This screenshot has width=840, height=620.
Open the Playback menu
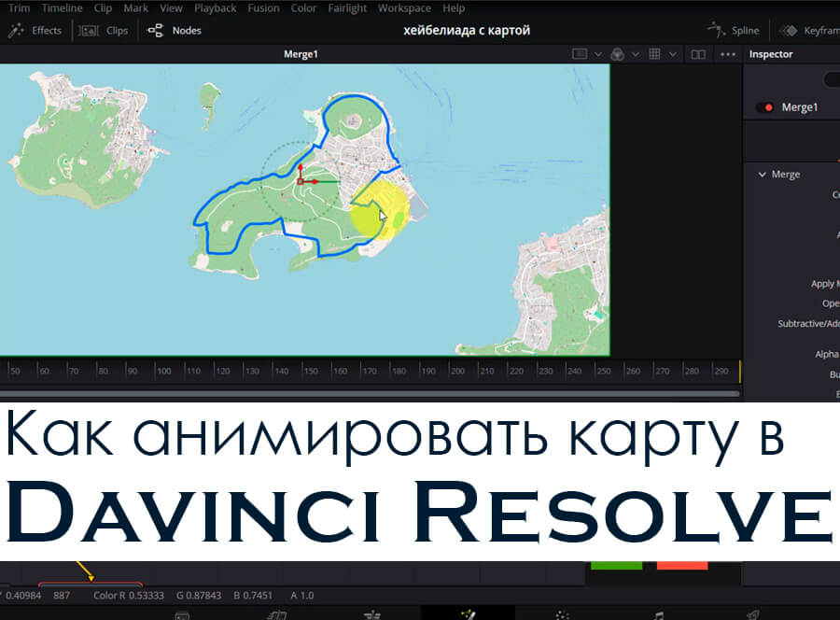pos(216,8)
